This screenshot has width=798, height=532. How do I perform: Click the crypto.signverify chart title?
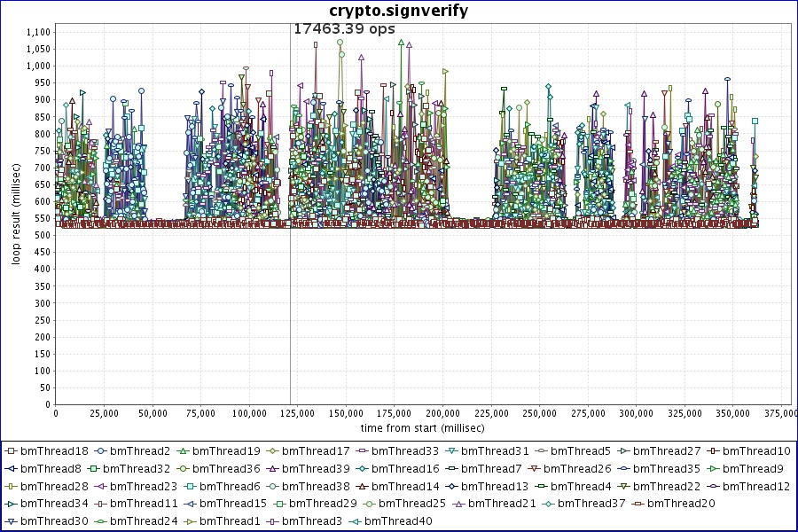398,11
